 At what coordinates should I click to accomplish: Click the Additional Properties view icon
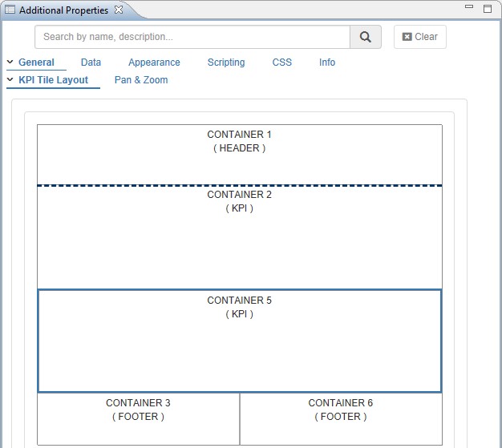[10, 10]
